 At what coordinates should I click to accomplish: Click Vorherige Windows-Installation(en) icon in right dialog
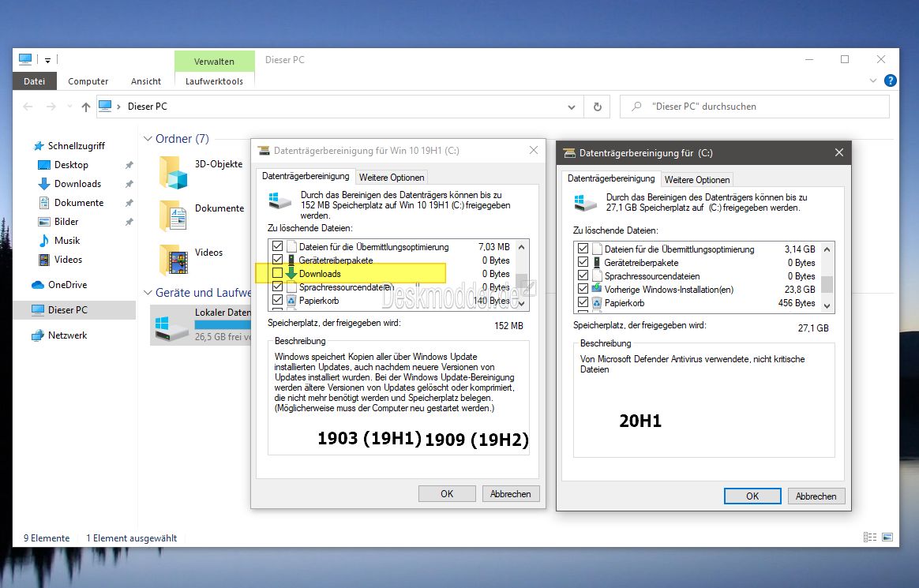(x=596, y=289)
